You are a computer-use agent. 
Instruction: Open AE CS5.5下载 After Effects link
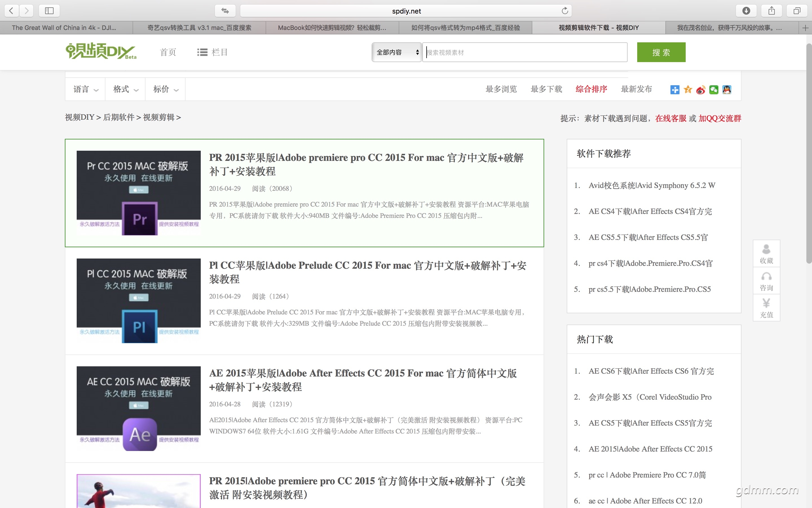[648, 237]
